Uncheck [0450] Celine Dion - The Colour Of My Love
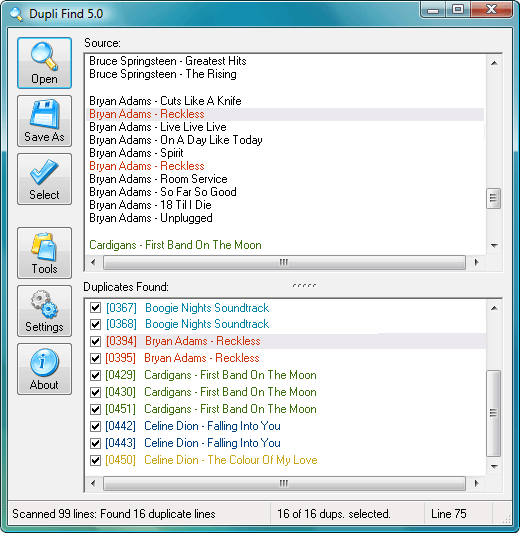Image resolution: width=520 pixels, height=533 pixels. [96, 460]
